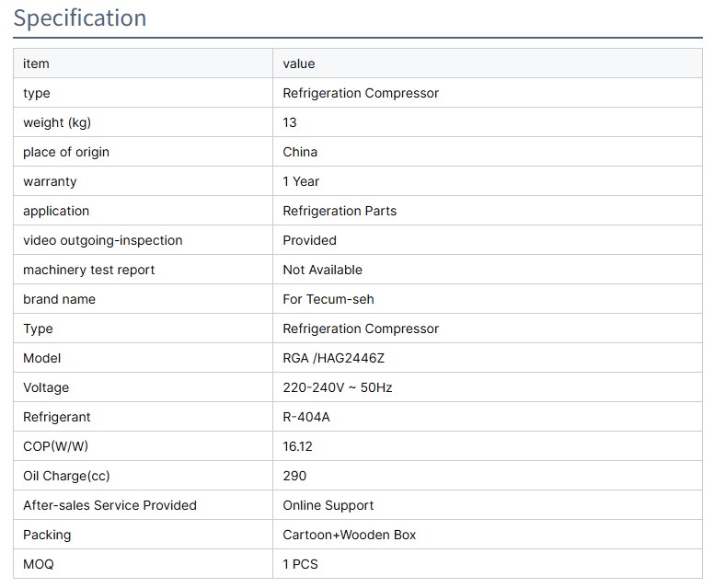Click the 'Not Available' test report value
714x588 pixels.
(322, 270)
